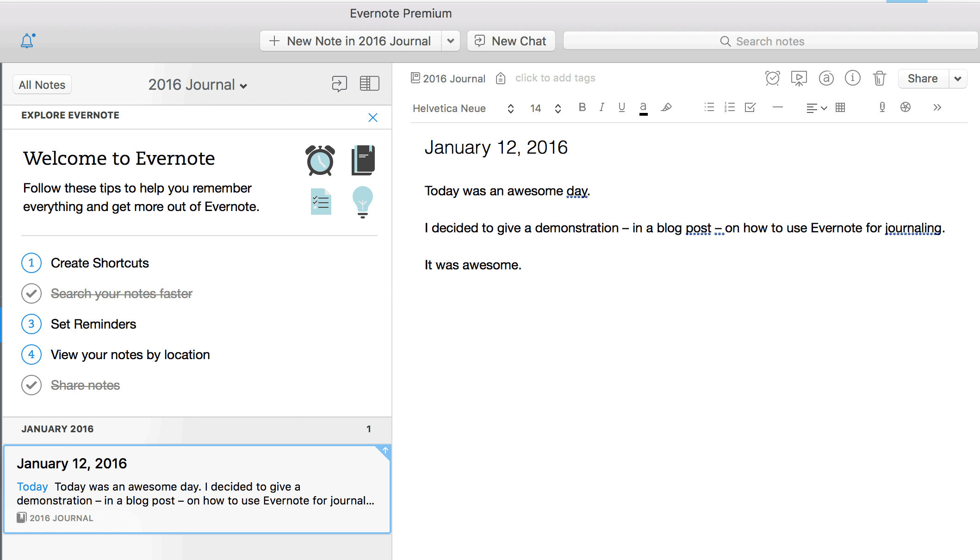The height and width of the screenshot is (560, 980).
Task: Click the tag icon next to add tags
Action: tap(501, 78)
